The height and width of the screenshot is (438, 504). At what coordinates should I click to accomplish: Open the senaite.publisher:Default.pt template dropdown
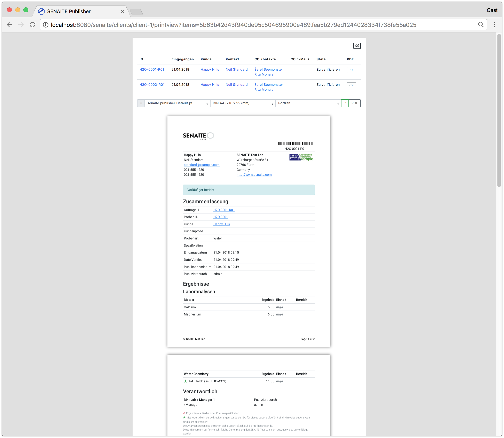[x=178, y=103]
